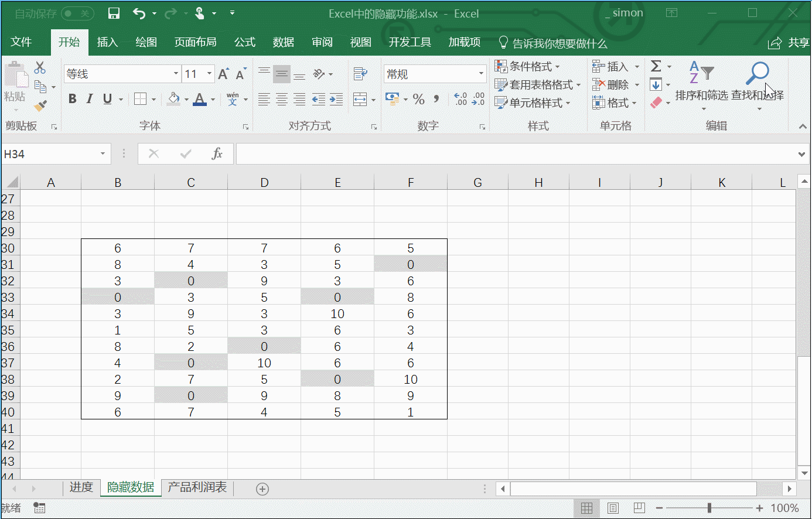
Task: Click the AutoSum sigma icon
Action: point(656,66)
